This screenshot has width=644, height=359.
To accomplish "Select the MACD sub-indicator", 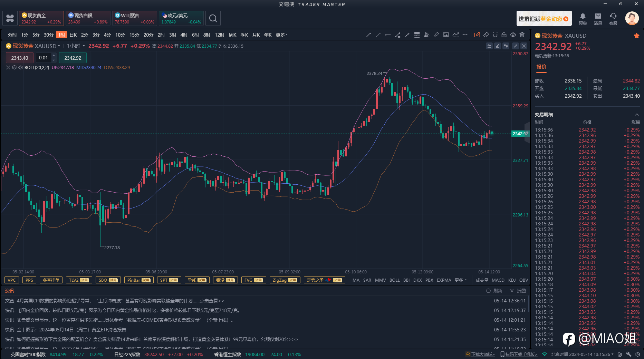I will pos(498,280).
